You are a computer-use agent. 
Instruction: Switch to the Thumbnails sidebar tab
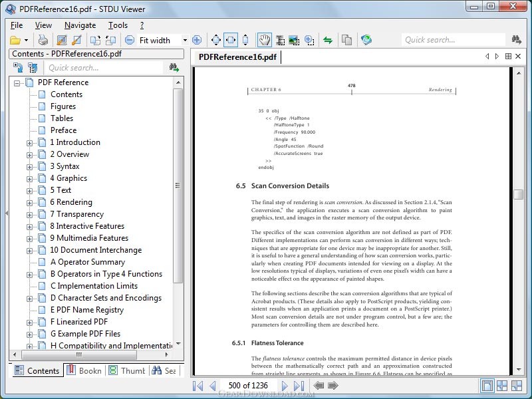[x=127, y=370]
